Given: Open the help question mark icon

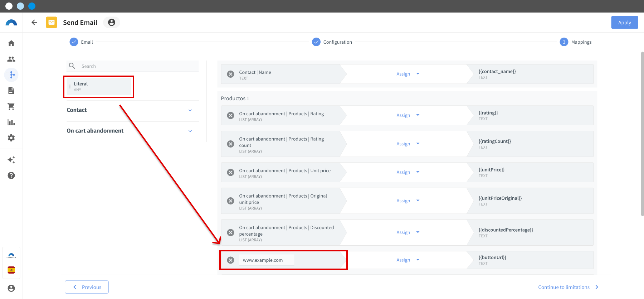Looking at the screenshot, I should (x=11, y=175).
